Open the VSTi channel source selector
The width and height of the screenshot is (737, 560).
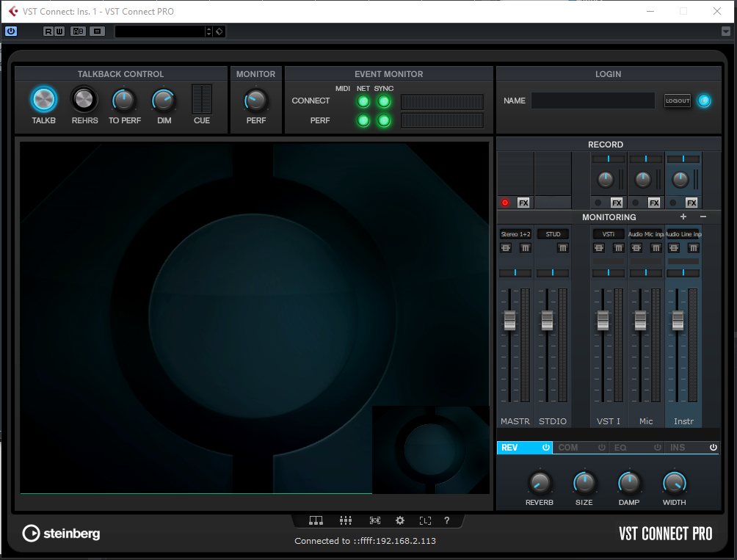(x=609, y=234)
